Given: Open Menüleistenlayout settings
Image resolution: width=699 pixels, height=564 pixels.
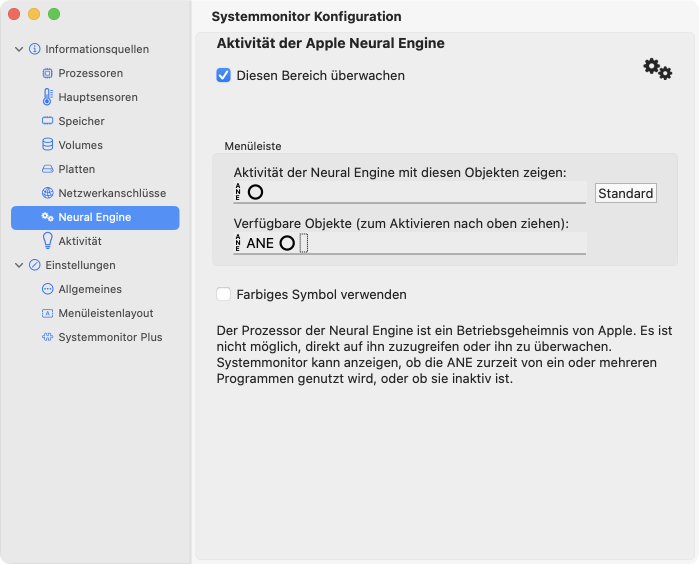Looking at the screenshot, I should point(95,313).
